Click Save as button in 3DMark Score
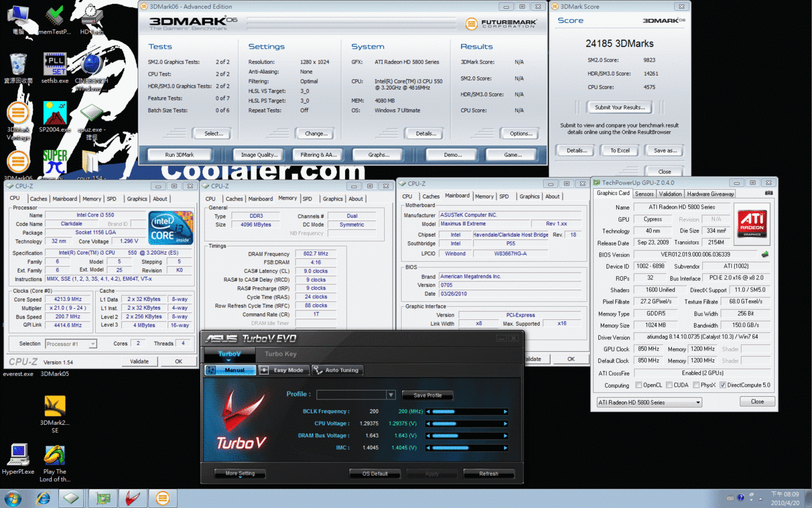812x508 pixels. click(x=665, y=150)
